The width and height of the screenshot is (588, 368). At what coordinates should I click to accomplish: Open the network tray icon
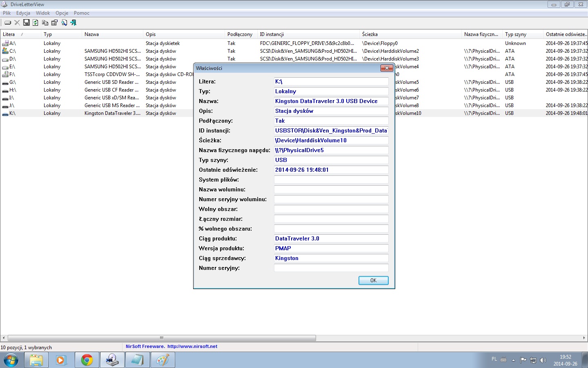(533, 360)
